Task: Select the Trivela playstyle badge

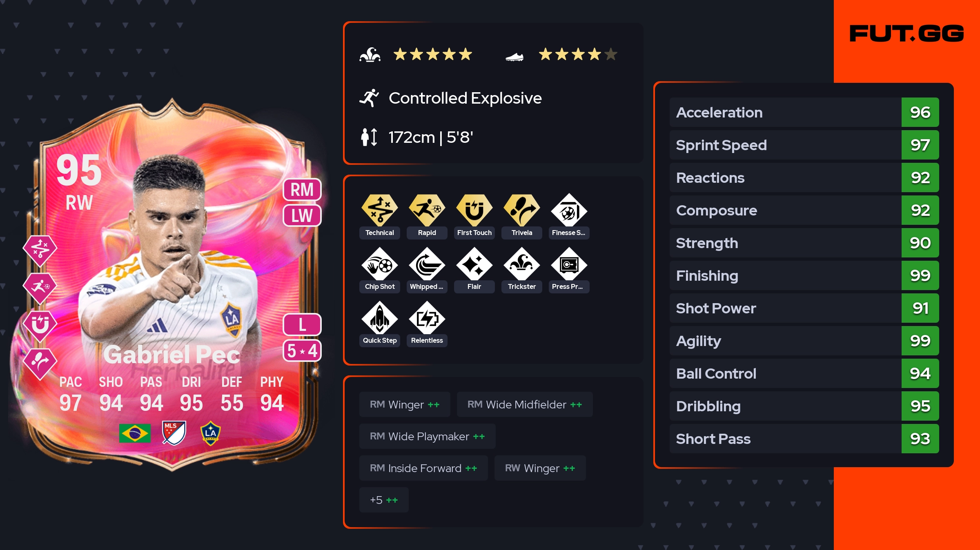Action: click(x=521, y=210)
